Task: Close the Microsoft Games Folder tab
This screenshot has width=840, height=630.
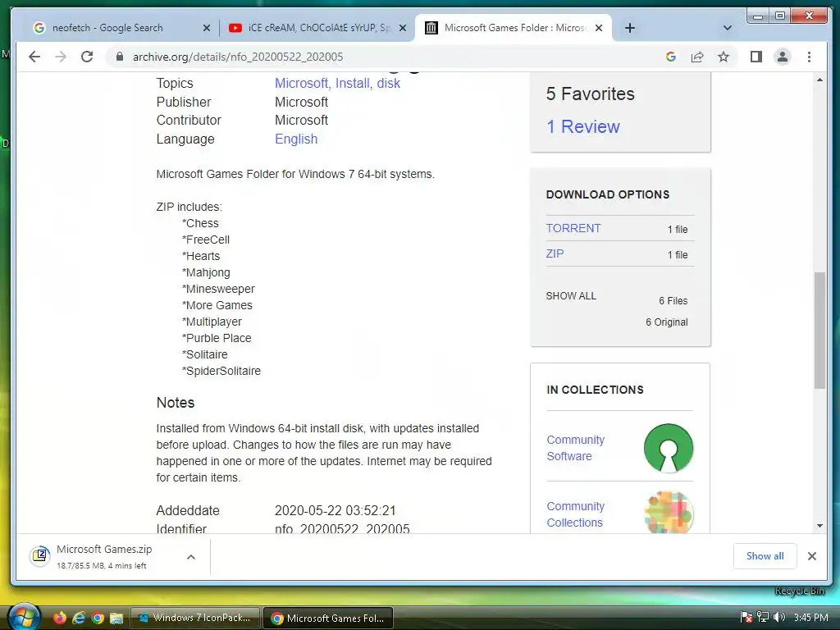Action: pyautogui.click(x=599, y=28)
